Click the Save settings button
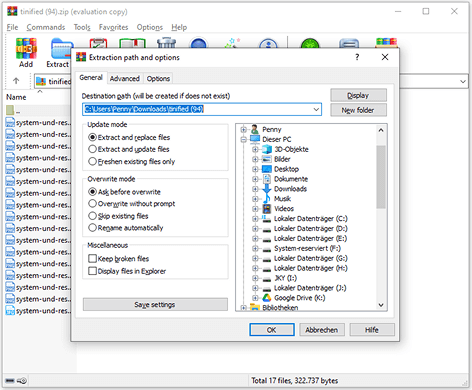 (155, 304)
